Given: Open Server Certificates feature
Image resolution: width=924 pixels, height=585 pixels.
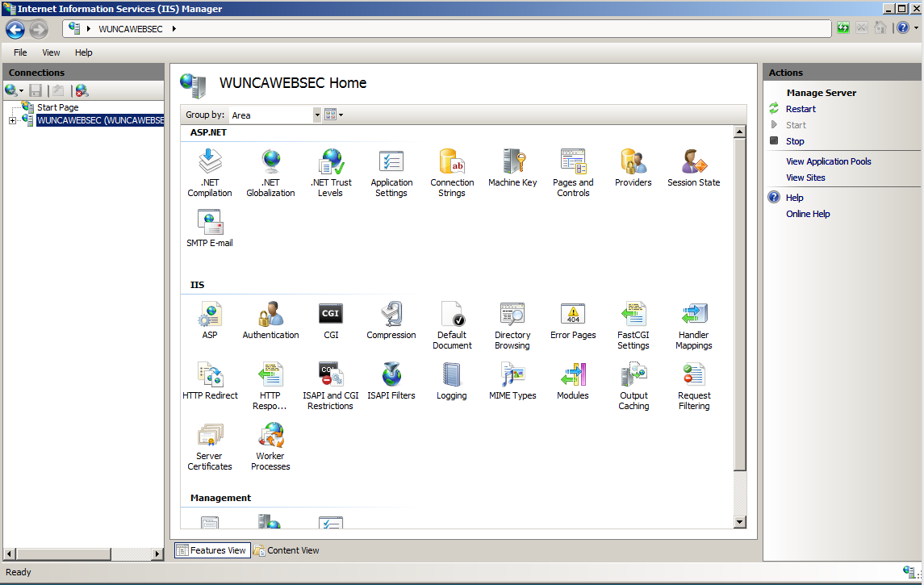Looking at the screenshot, I should tap(210, 446).
